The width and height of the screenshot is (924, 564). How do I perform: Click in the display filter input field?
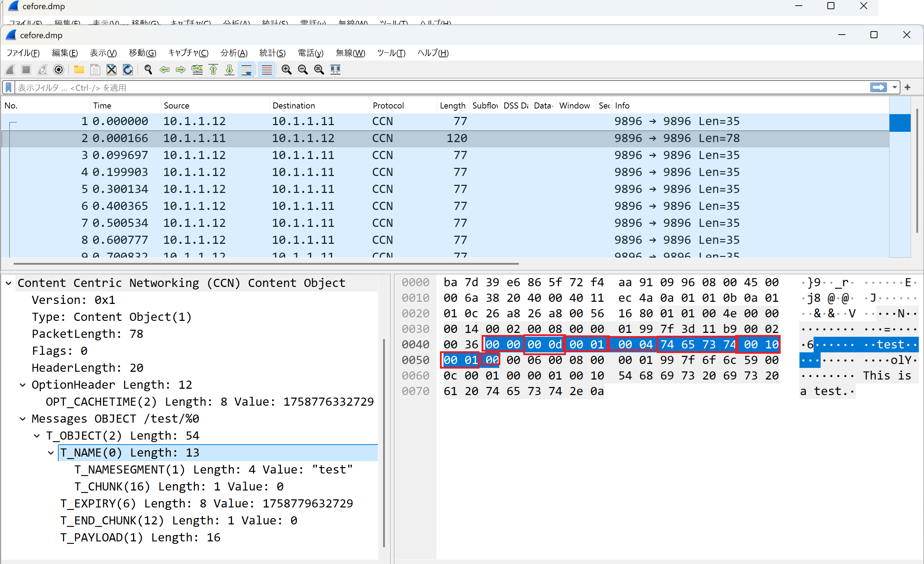pyautogui.click(x=375, y=87)
